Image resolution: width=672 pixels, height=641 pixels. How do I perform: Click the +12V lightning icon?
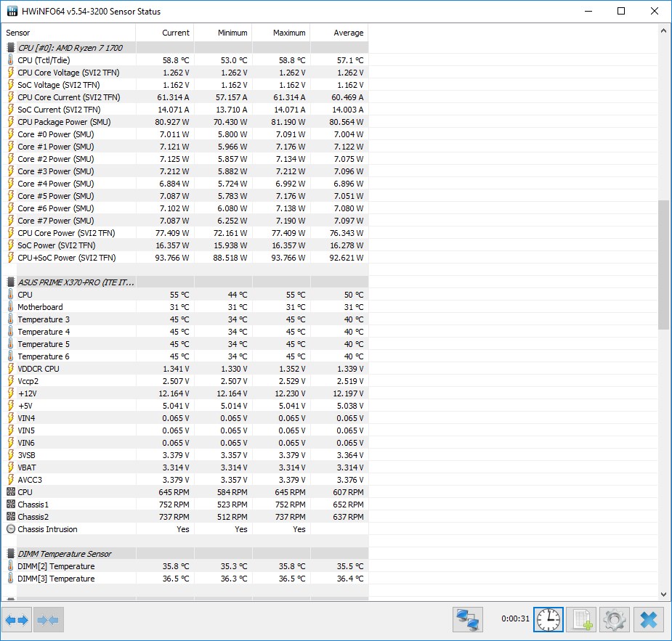point(11,393)
